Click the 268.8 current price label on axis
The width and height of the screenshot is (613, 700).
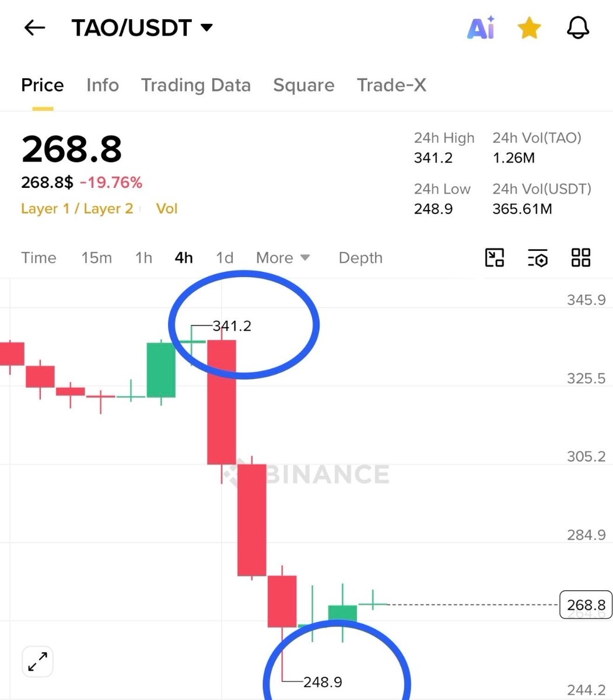pyautogui.click(x=586, y=605)
